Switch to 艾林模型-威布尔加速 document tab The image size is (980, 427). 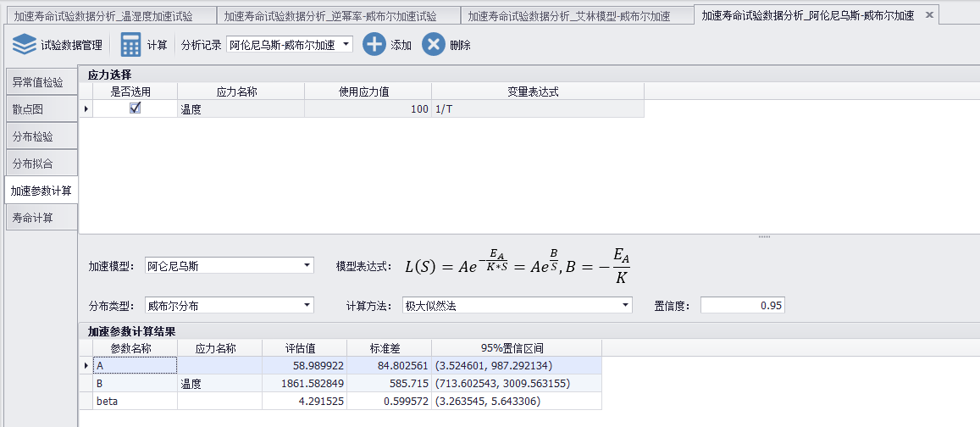point(576,16)
